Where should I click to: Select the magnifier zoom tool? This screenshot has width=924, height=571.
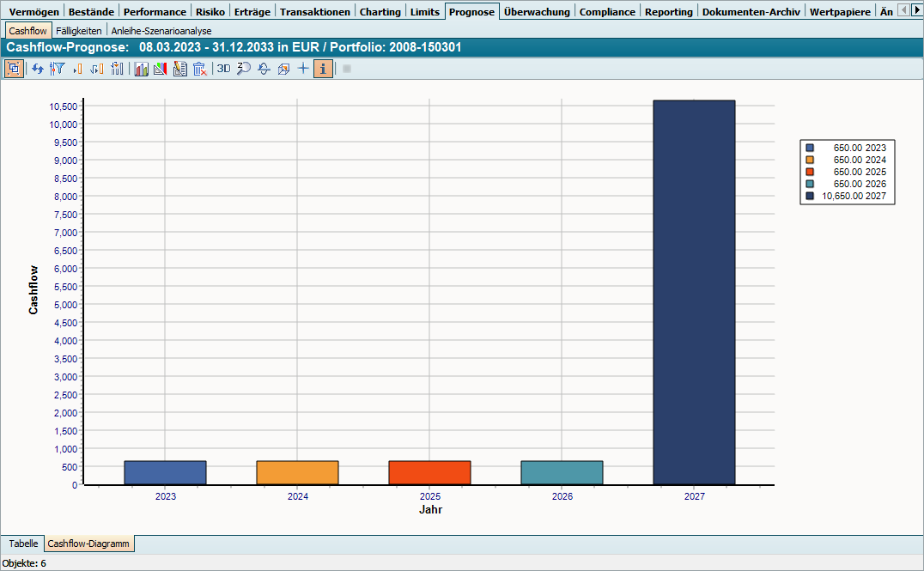click(244, 69)
